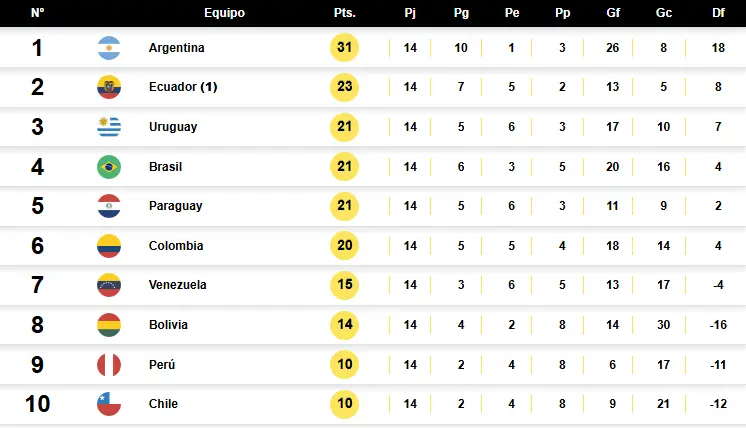Click the Perú flag icon
This screenshot has height=428, width=746.
(109, 365)
